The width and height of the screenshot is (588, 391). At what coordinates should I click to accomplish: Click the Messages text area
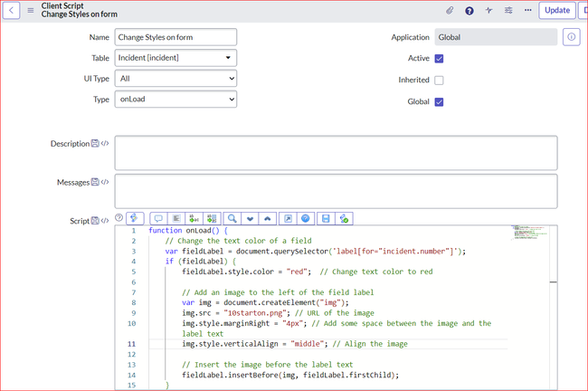tap(336, 191)
